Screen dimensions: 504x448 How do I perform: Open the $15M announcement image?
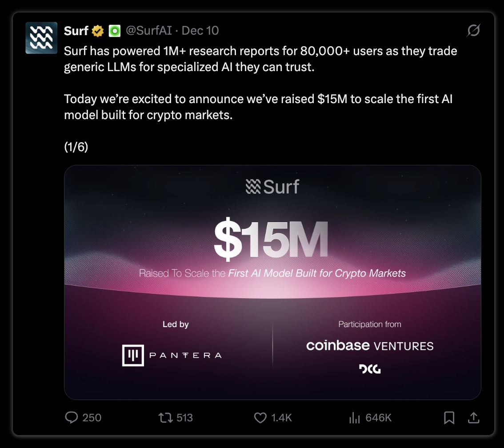point(272,282)
